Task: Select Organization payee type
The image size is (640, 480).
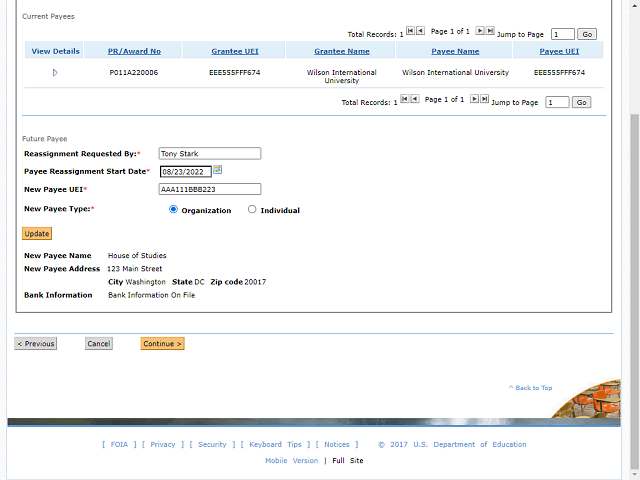Action: tap(173, 209)
